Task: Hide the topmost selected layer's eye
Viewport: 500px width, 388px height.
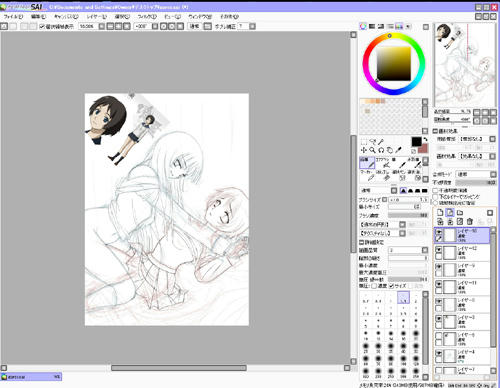Action: click(439, 232)
